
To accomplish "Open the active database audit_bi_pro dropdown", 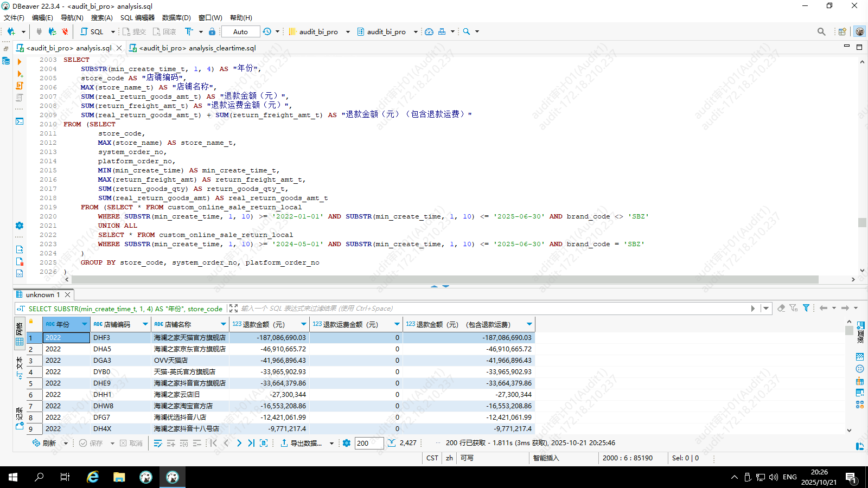I will [386, 31].
